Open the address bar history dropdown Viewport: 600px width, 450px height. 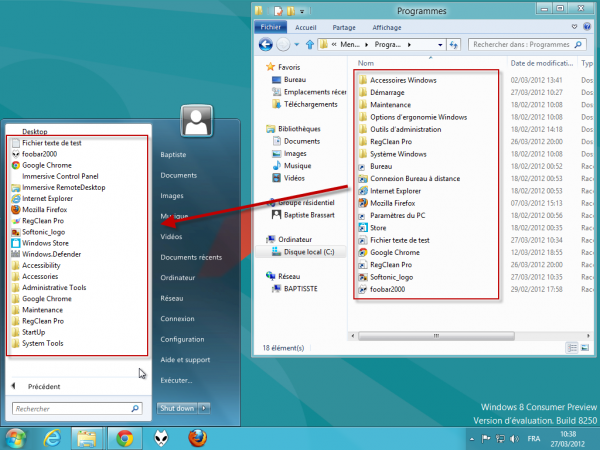tap(440, 45)
